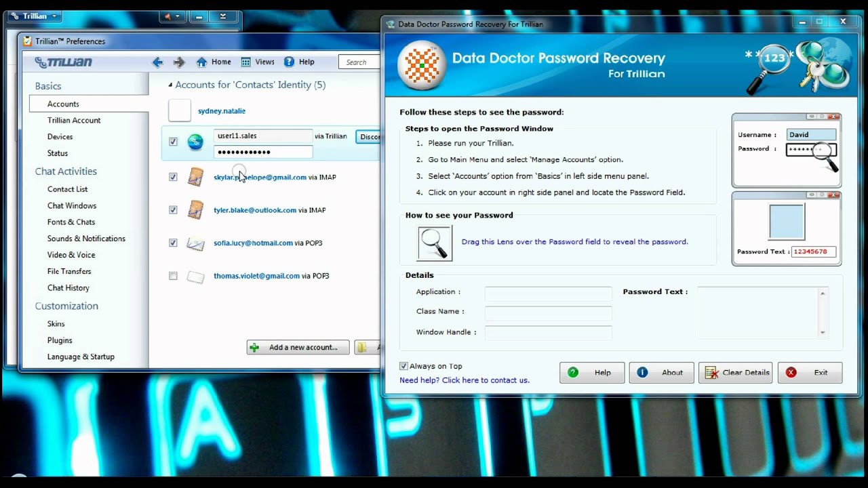Collapse Accounts for 'Contacts' Identity section
868x488 pixels.
pos(170,85)
